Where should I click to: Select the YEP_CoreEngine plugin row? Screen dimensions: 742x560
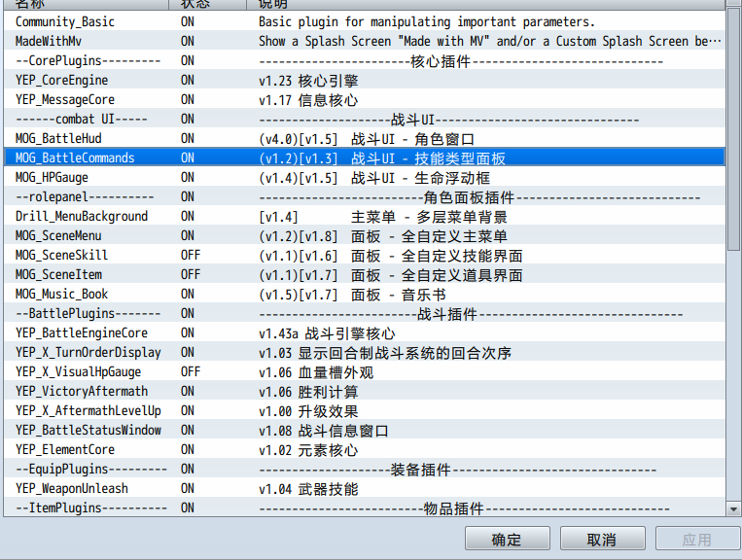(x=365, y=80)
